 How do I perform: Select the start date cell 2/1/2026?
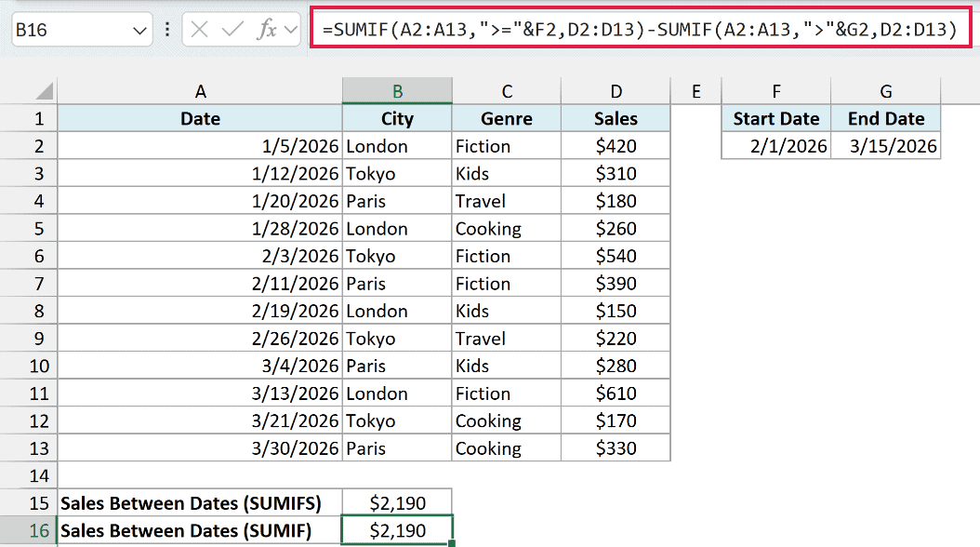click(776, 146)
